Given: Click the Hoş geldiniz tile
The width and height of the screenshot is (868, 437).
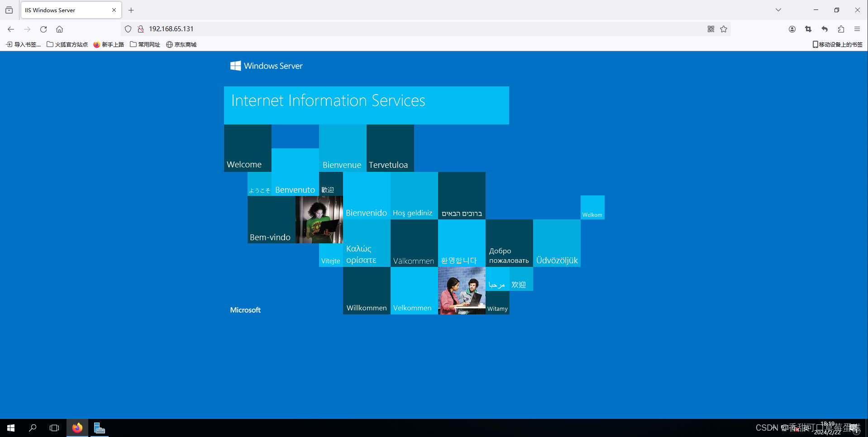Looking at the screenshot, I should (x=414, y=196).
